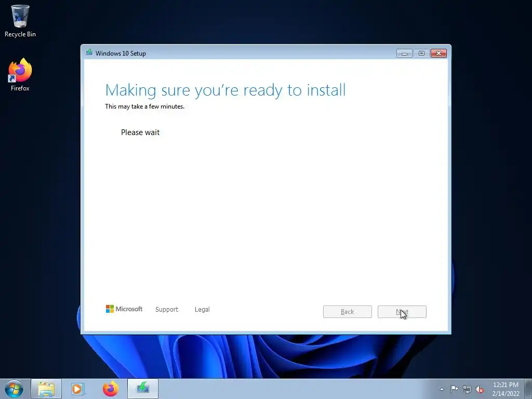The height and width of the screenshot is (399, 532).
Task: Open Action Center flag icon
Action: tap(454, 389)
